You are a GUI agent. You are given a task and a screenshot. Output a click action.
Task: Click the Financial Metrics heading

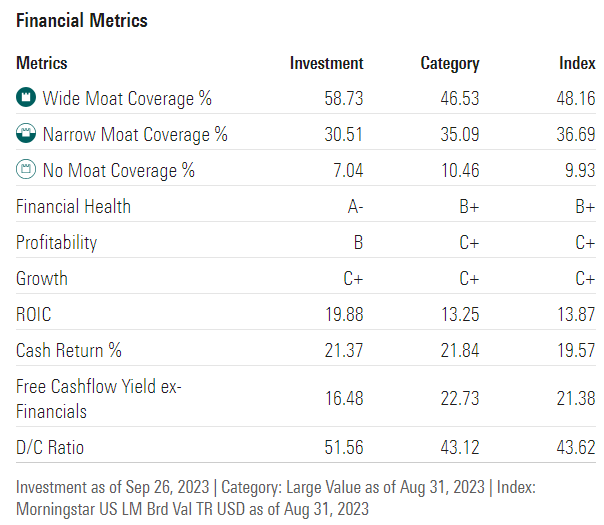click(82, 20)
